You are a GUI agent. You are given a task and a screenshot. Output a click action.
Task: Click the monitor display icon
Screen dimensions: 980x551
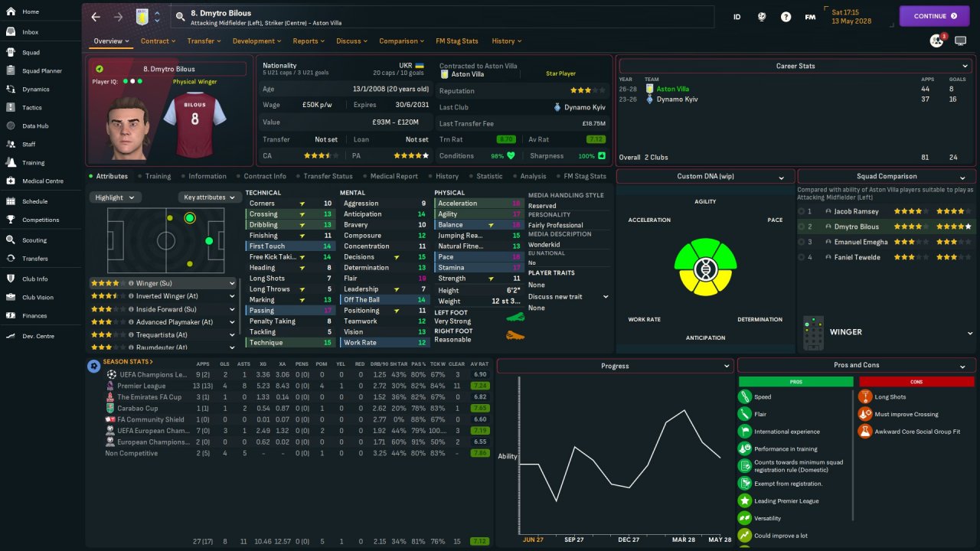[961, 41]
